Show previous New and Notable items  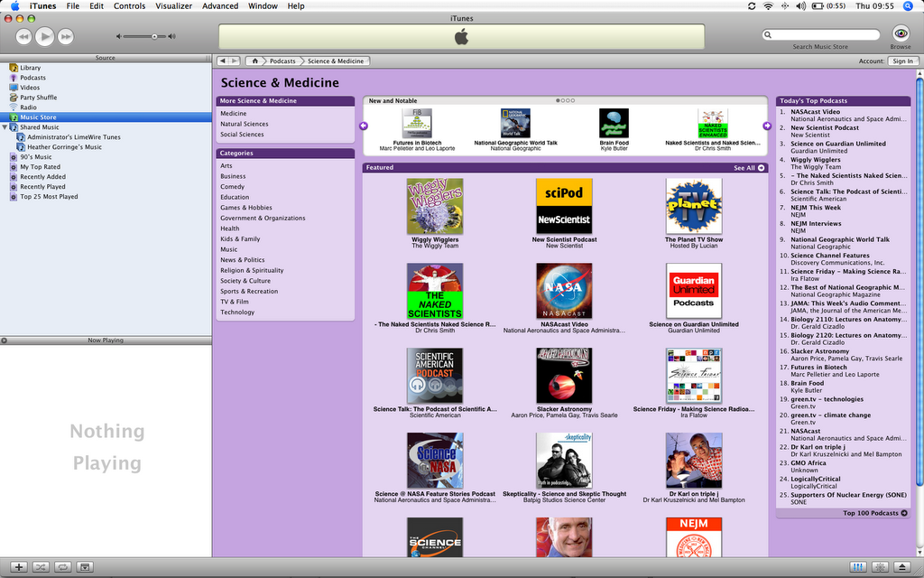pos(364,126)
